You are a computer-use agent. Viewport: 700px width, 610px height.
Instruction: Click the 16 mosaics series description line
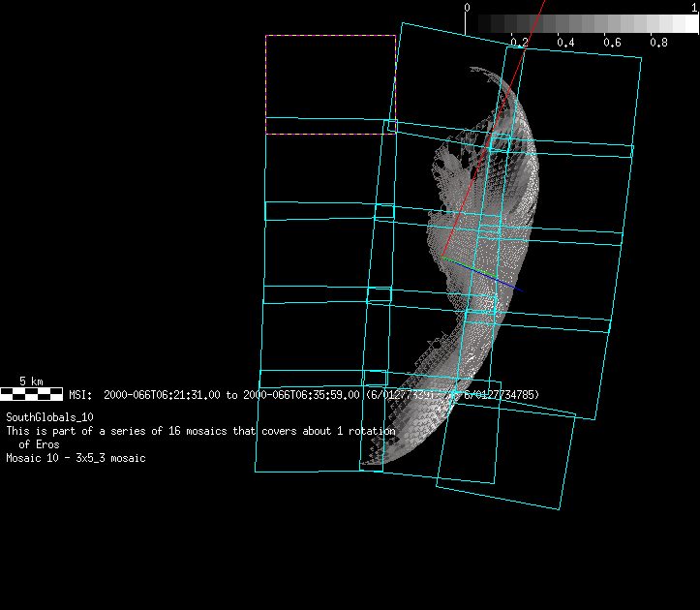click(x=200, y=430)
